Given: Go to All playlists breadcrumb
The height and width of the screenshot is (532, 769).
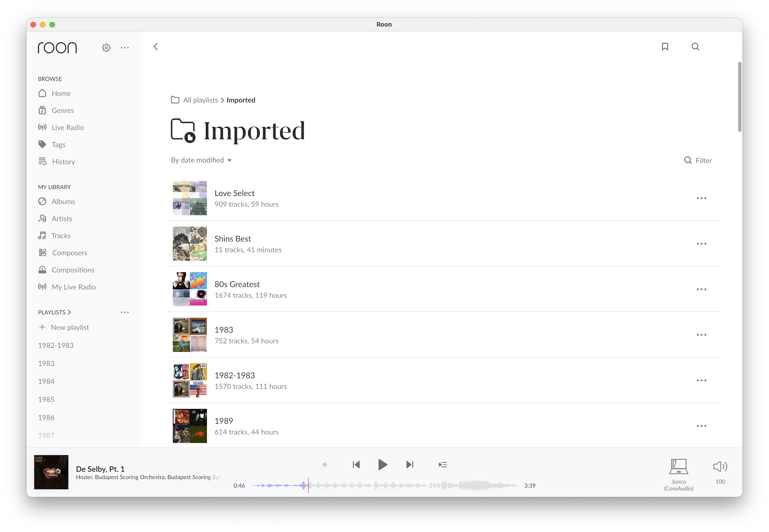Looking at the screenshot, I should [x=200, y=100].
